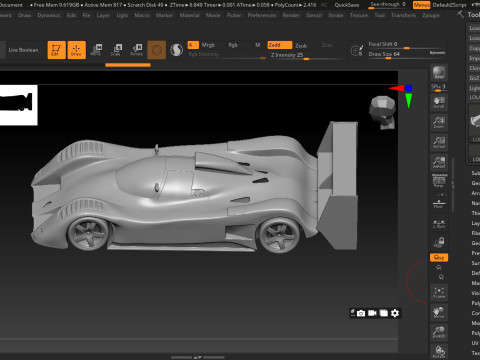Switch to Zsub sculpt mode

click(x=301, y=45)
